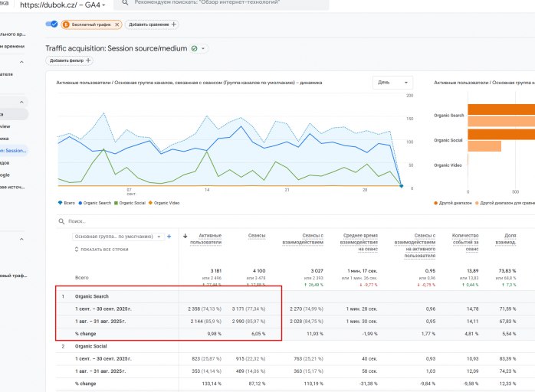The image size is (535, 392).
Task: Click the sort arrow beside Активные пользователи
Action: click(187, 237)
